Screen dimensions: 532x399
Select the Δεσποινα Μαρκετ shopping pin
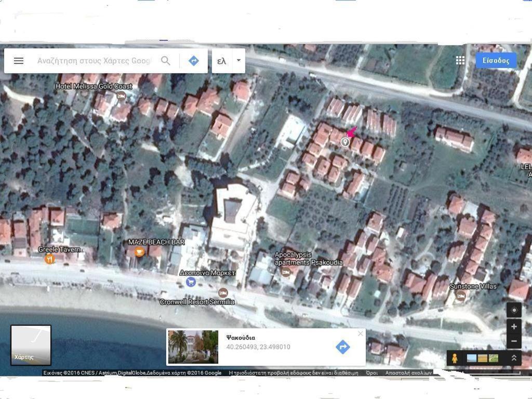191,282
